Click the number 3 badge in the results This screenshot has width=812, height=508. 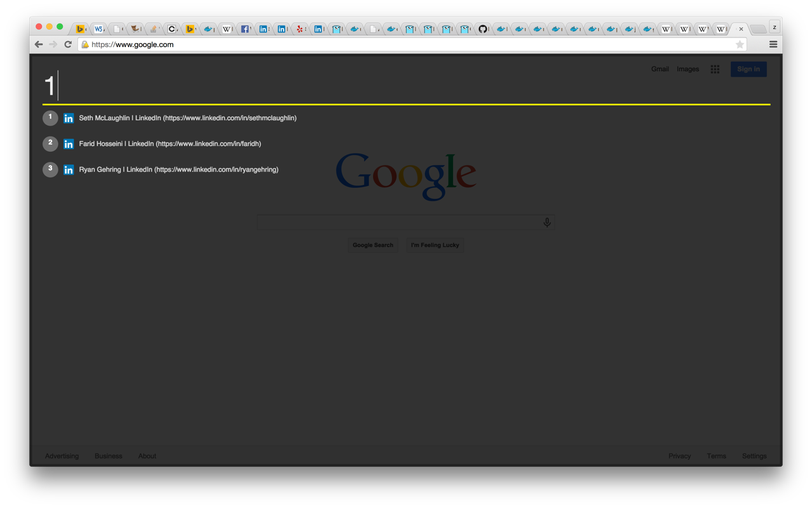coord(50,170)
